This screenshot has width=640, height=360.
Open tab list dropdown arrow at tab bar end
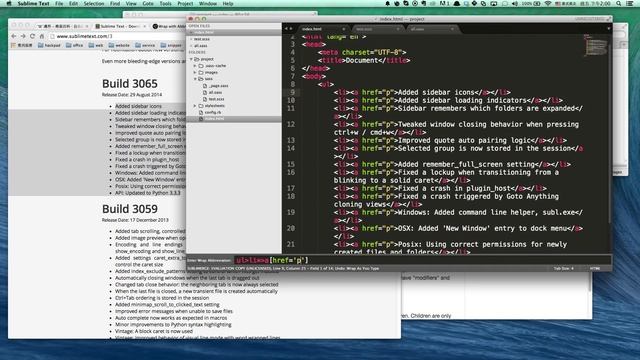(x=609, y=29)
